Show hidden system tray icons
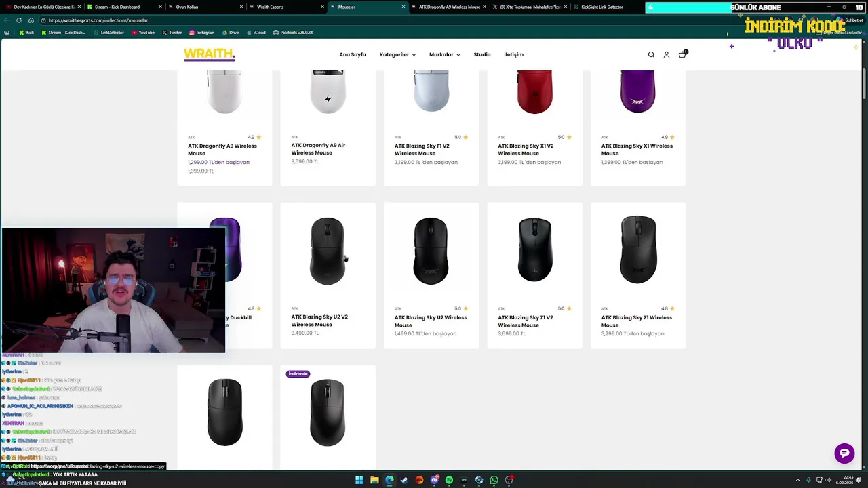Screen dimensions: 868x488 797,480
